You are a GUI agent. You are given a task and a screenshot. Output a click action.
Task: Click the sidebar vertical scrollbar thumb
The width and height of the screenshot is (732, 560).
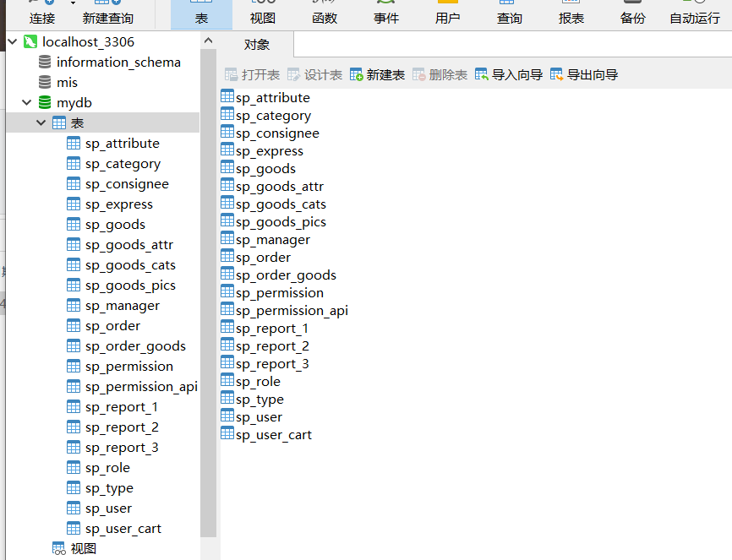click(x=209, y=292)
